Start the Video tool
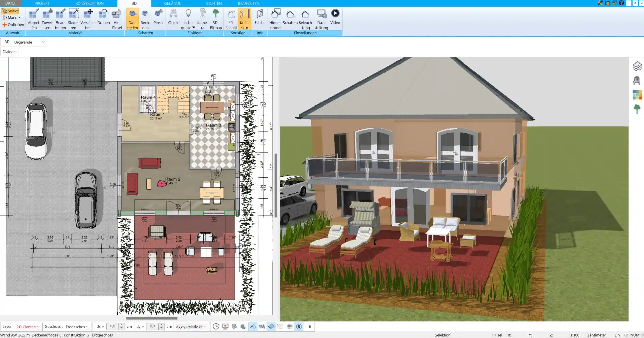This screenshot has width=644, height=338. point(335,17)
